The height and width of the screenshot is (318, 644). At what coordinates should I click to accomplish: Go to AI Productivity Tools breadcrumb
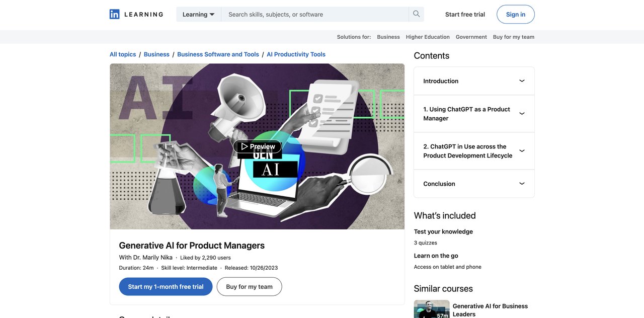point(296,54)
